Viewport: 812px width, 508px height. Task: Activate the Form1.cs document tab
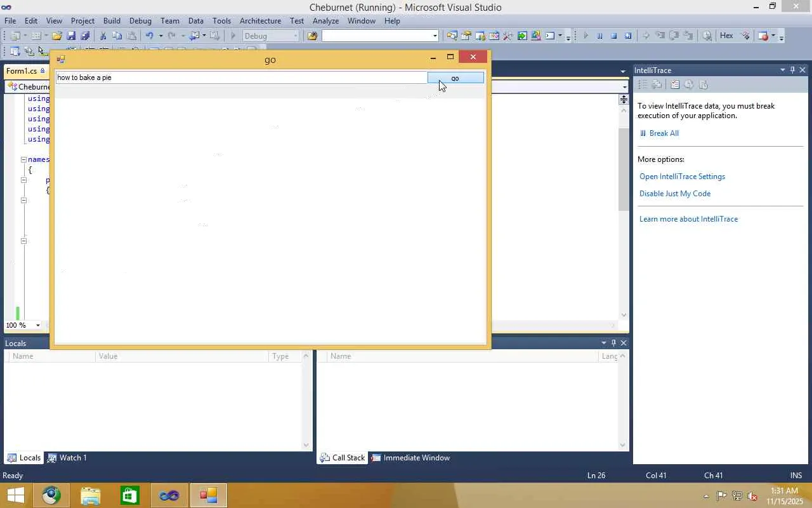click(x=25, y=71)
